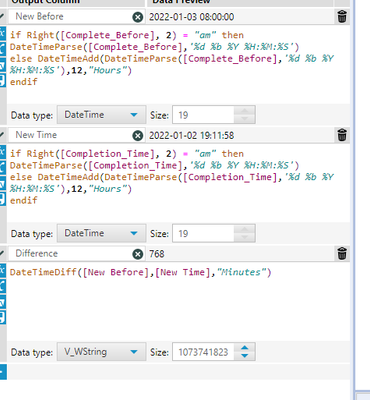Viewport: 370px width, 400px height.
Task: Click the preview value 768
Action: [157, 254]
